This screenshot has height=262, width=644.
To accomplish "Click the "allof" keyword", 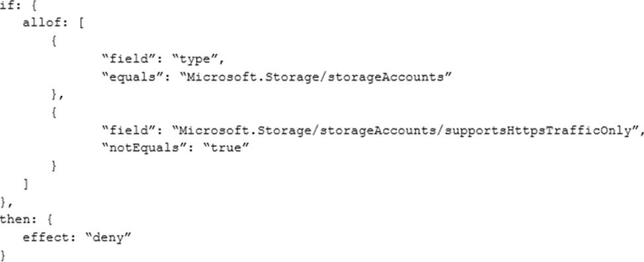I will tap(42, 23).
